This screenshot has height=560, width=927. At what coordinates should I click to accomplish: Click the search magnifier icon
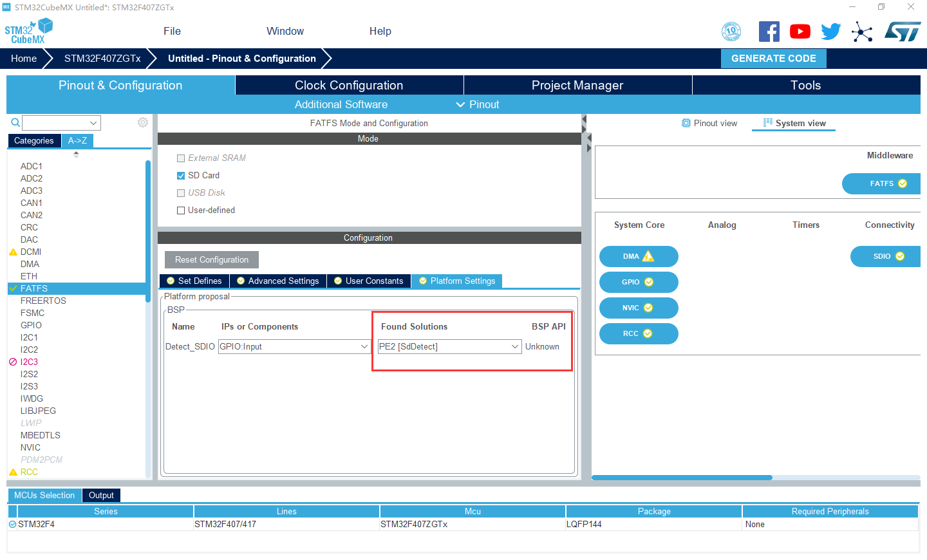(15, 122)
